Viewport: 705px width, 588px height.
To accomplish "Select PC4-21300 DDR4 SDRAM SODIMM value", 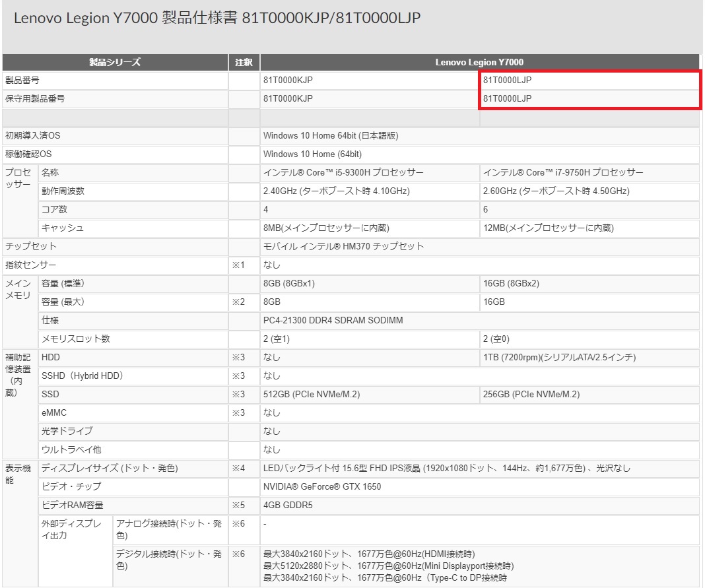I will tap(333, 320).
